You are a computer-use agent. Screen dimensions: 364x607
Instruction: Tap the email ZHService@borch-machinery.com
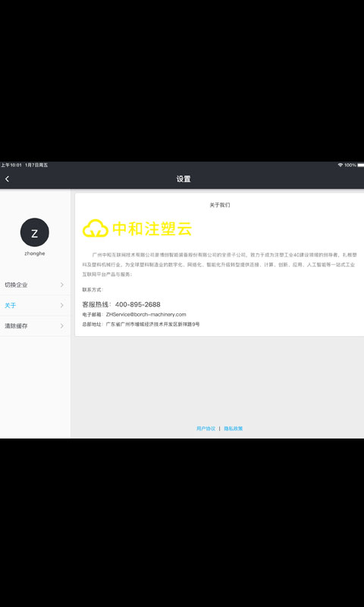pyautogui.click(x=146, y=314)
